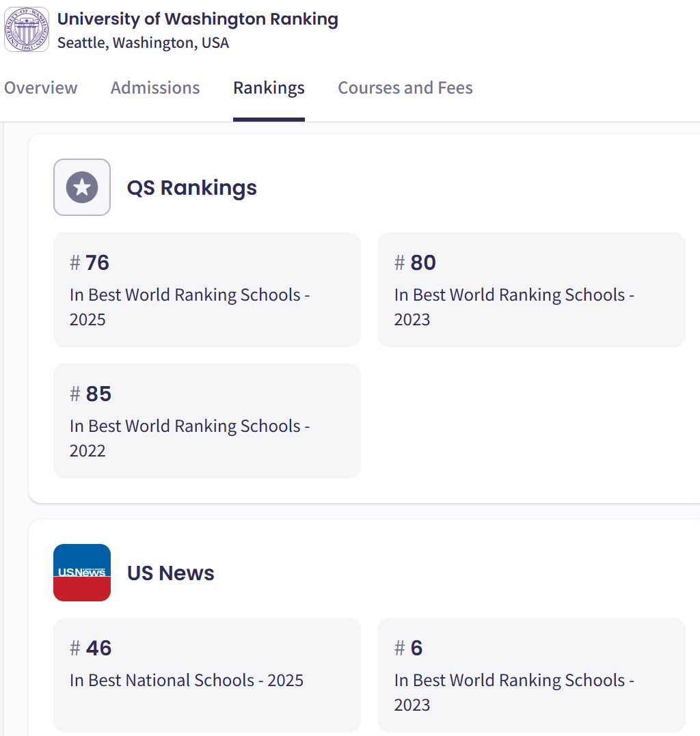Select the Rankings tab
This screenshot has width=700, height=736.
(x=269, y=88)
